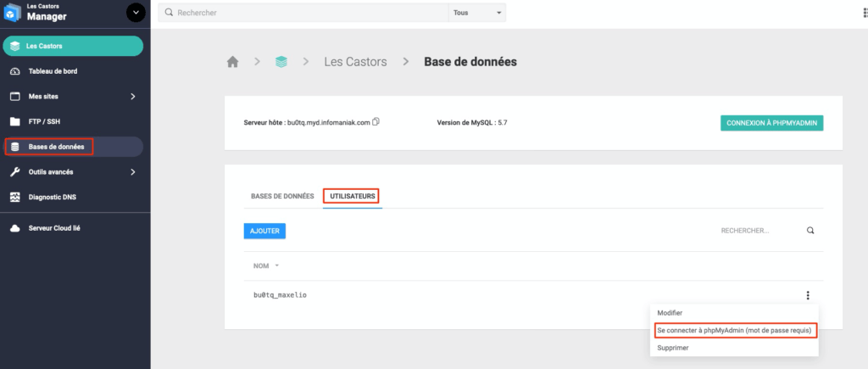Open the Tous filter dropdown
Screen dimensions: 868x369
(476, 12)
